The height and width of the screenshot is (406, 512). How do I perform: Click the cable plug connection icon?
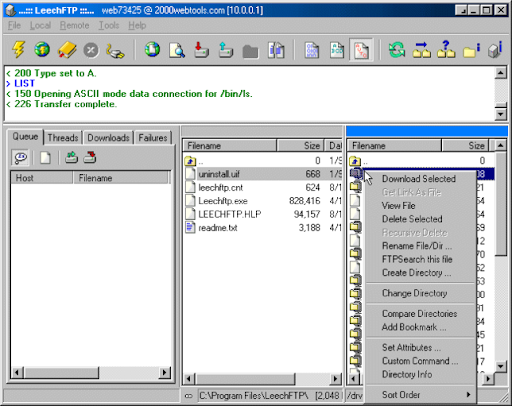(x=115, y=51)
